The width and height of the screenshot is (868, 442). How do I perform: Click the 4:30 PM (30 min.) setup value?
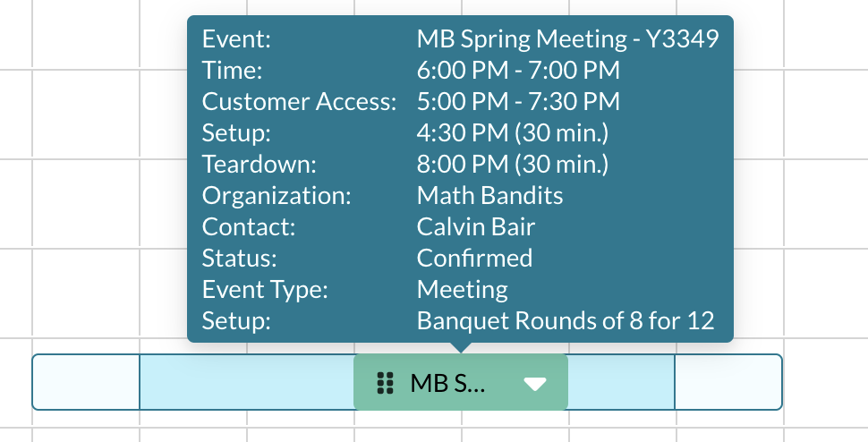[x=513, y=133]
